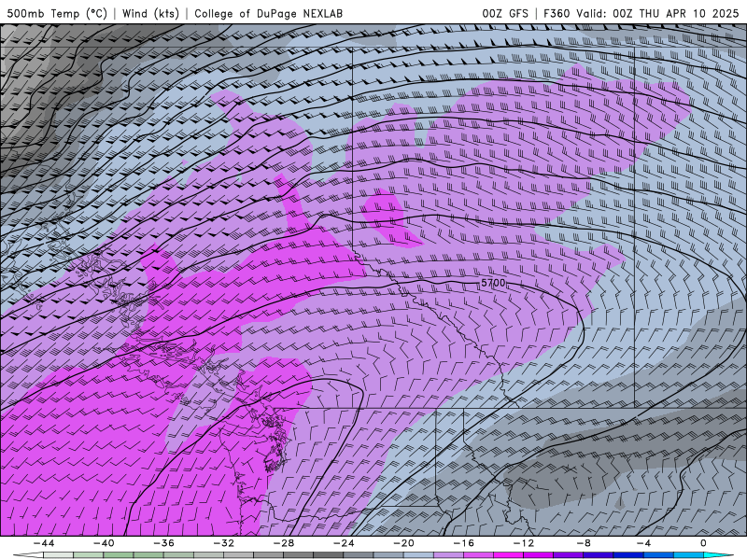This screenshot has width=747, height=560.
Task: Pick the cyan swatch beside the 0 label
Action: coord(714,555)
